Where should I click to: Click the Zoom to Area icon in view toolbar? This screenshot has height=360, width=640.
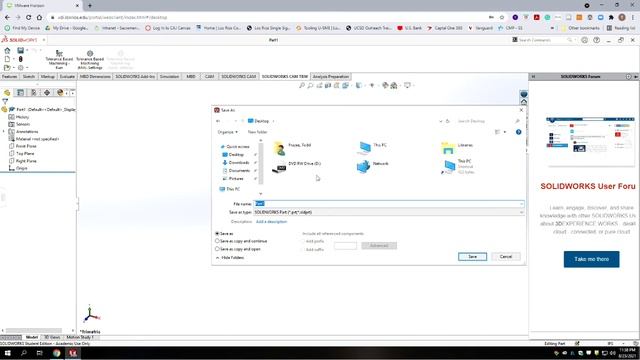[310, 85]
